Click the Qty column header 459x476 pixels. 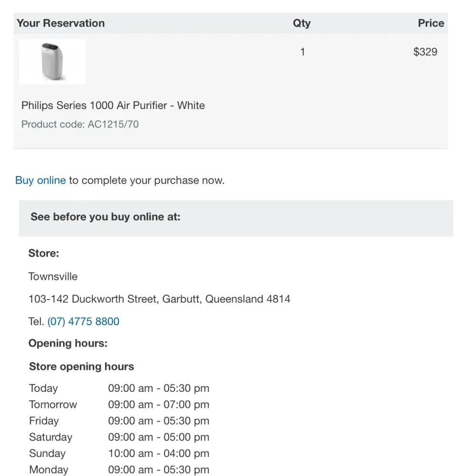(302, 23)
